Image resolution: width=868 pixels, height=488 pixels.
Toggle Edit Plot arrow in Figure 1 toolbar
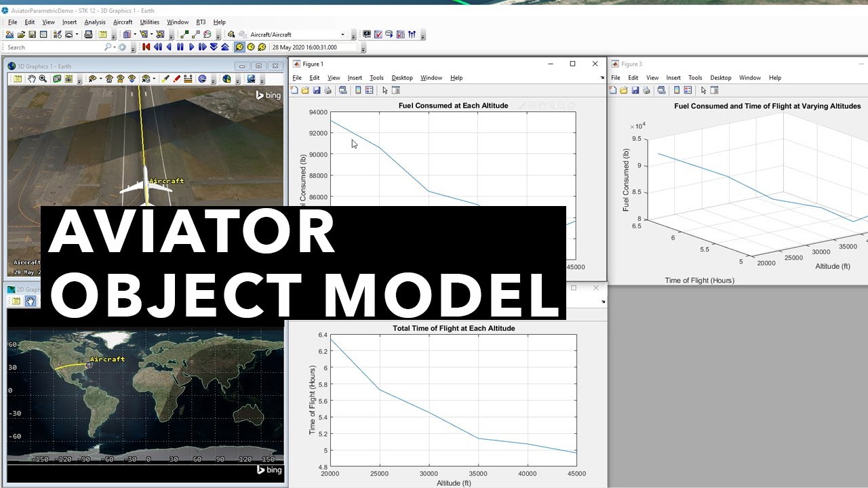(384, 89)
